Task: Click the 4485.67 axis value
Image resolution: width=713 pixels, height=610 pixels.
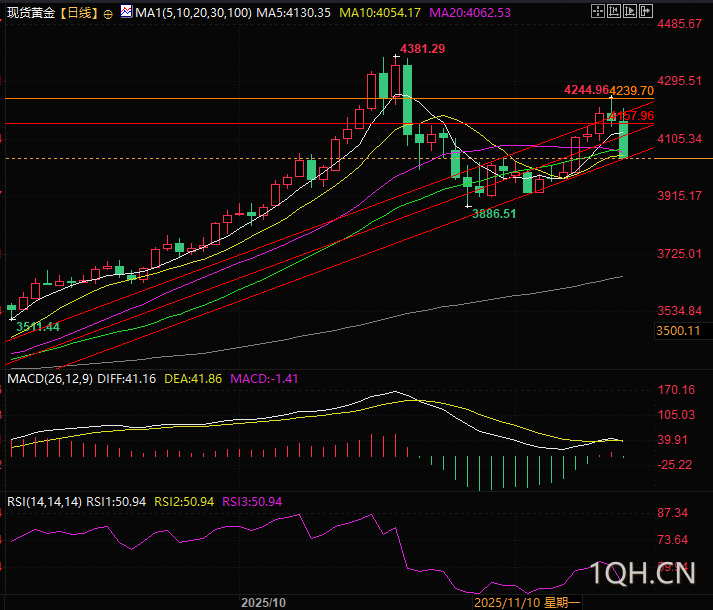Action: (x=680, y=24)
